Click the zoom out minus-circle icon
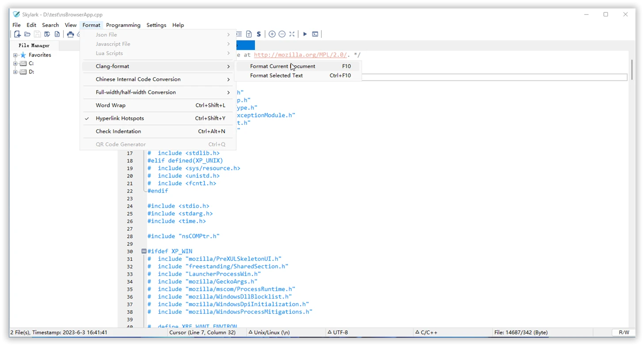 pyautogui.click(x=282, y=34)
